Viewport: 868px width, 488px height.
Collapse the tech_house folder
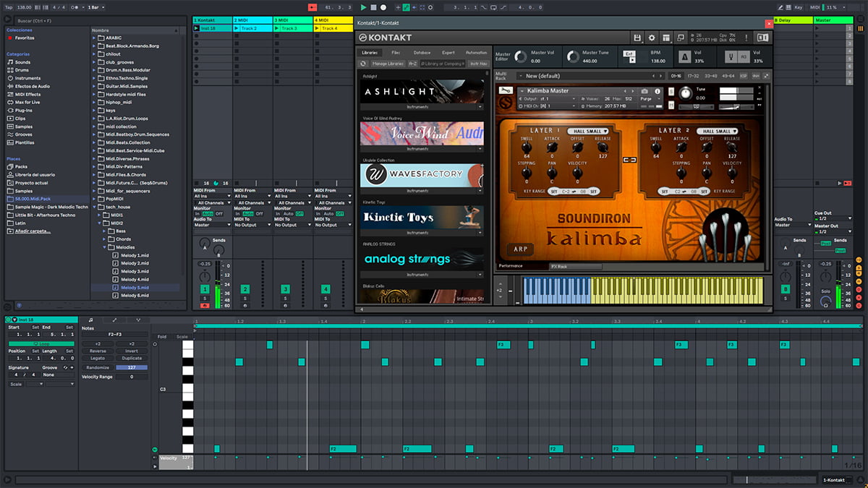[x=94, y=207]
